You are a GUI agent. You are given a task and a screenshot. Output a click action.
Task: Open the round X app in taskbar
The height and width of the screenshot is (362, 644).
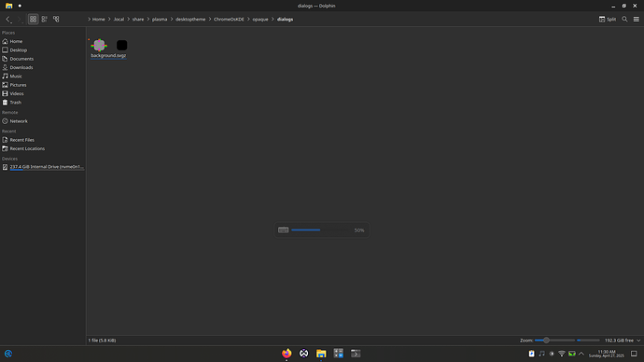pos(304,354)
